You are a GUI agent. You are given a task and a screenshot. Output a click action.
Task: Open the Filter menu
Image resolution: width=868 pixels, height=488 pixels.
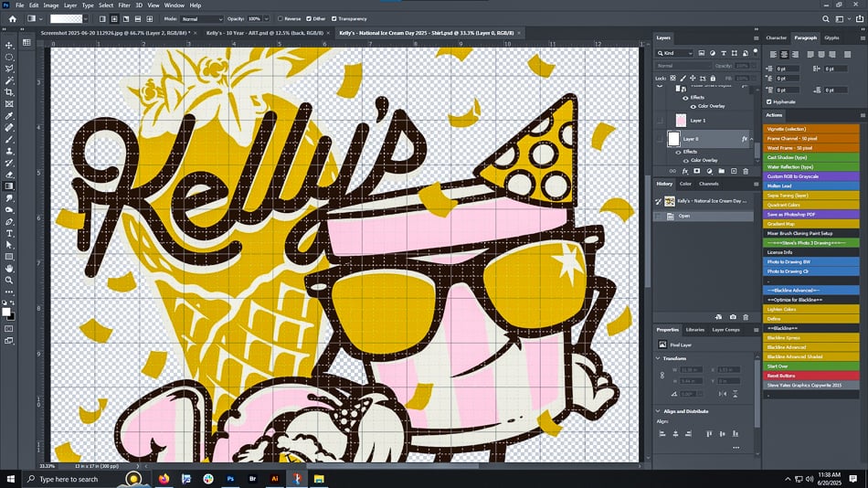point(123,5)
